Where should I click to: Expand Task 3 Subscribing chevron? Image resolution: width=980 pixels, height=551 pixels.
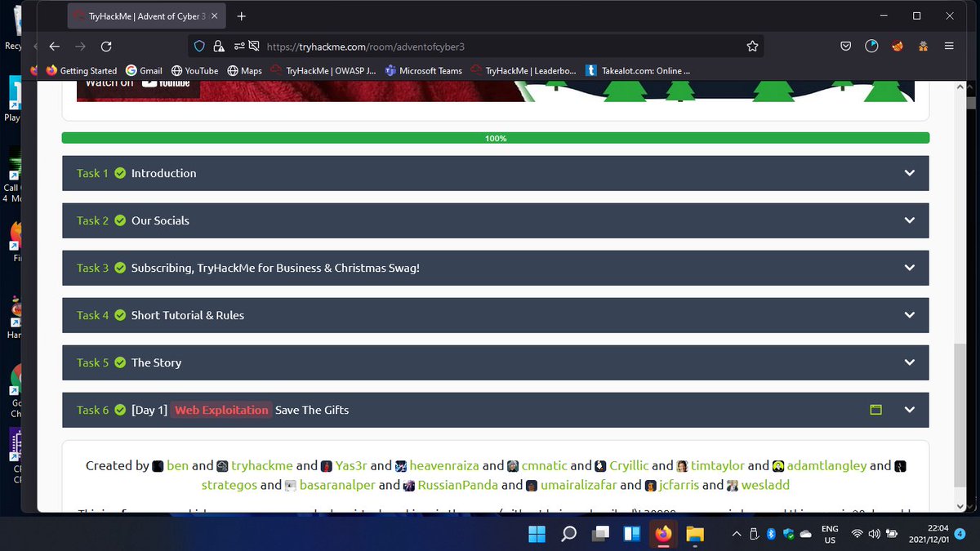910,268
